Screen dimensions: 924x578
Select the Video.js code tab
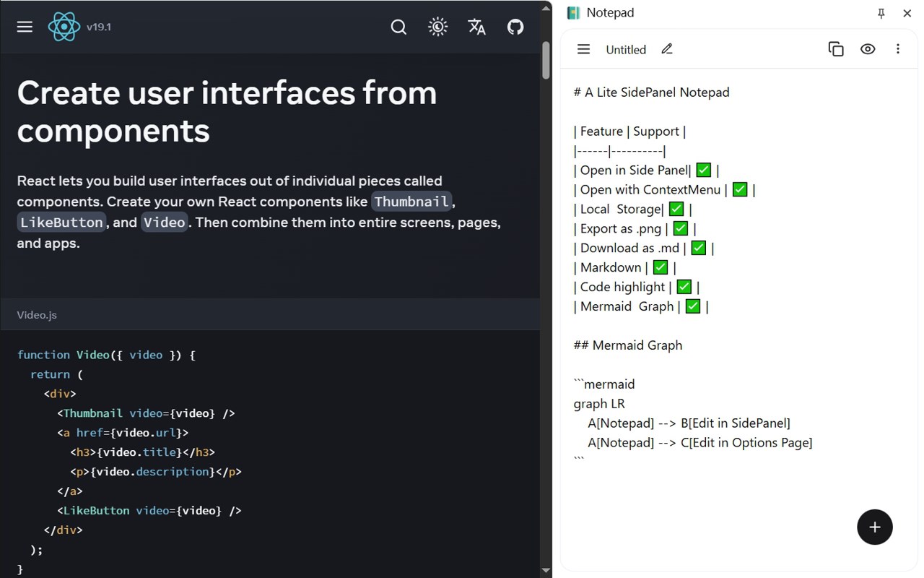pyautogui.click(x=37, y=315)
